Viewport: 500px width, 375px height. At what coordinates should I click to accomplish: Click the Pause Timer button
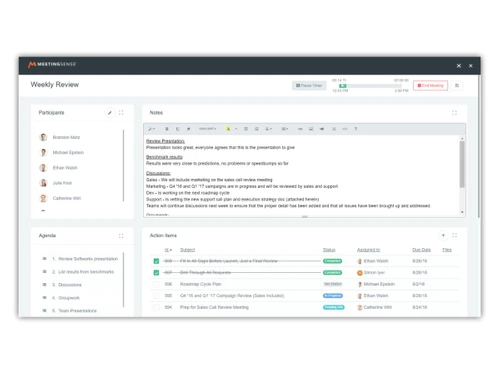[309, 86]
